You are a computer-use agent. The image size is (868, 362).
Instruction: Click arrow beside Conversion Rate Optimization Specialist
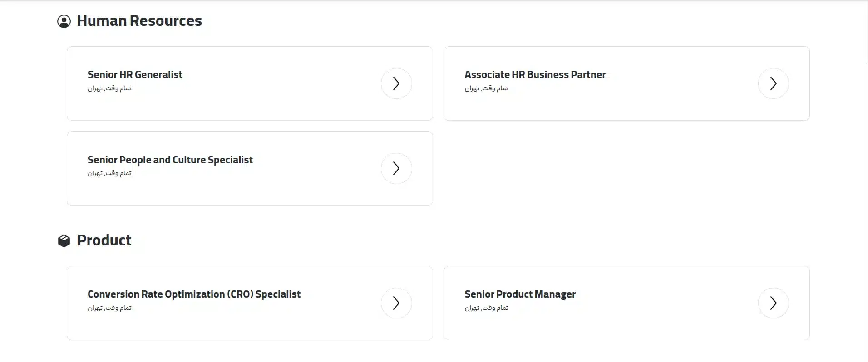click(396, 303)
